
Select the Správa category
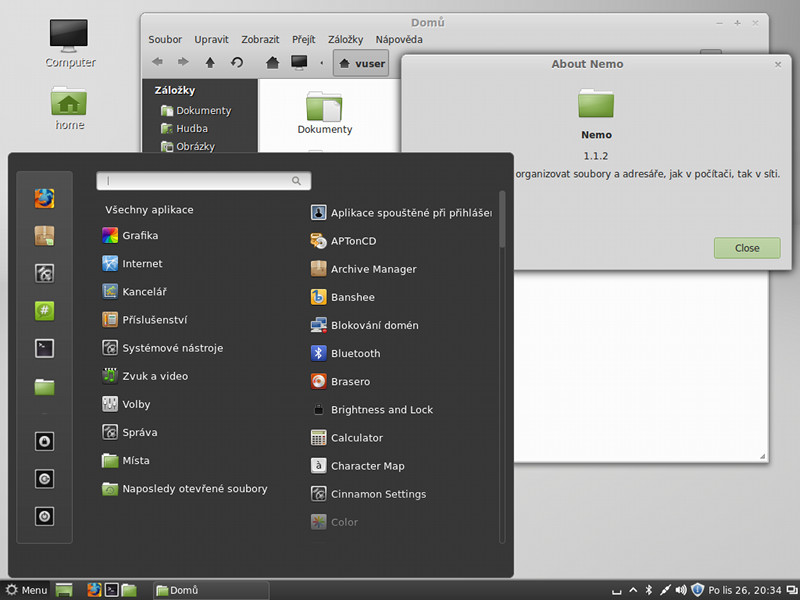click(x=130, y=432)
